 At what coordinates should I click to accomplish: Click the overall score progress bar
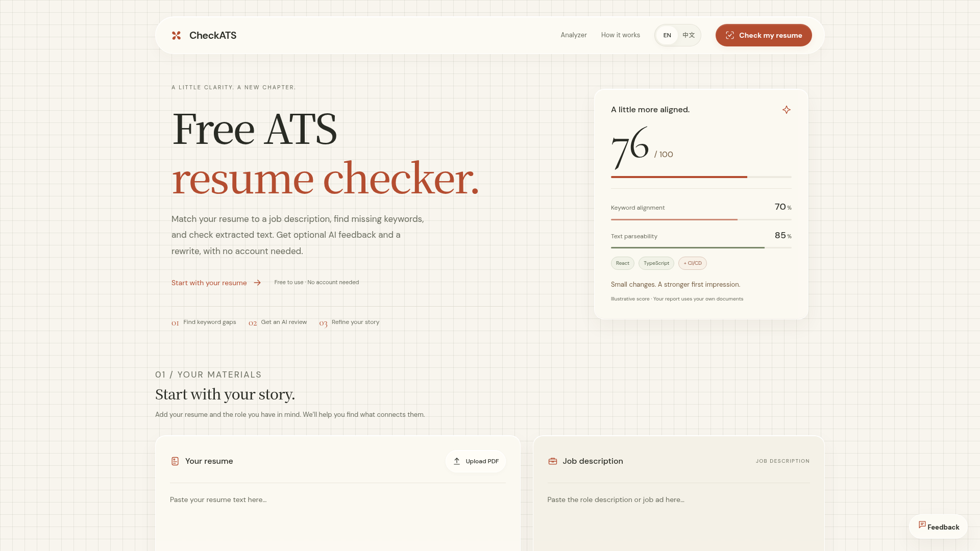click(701, 177)
